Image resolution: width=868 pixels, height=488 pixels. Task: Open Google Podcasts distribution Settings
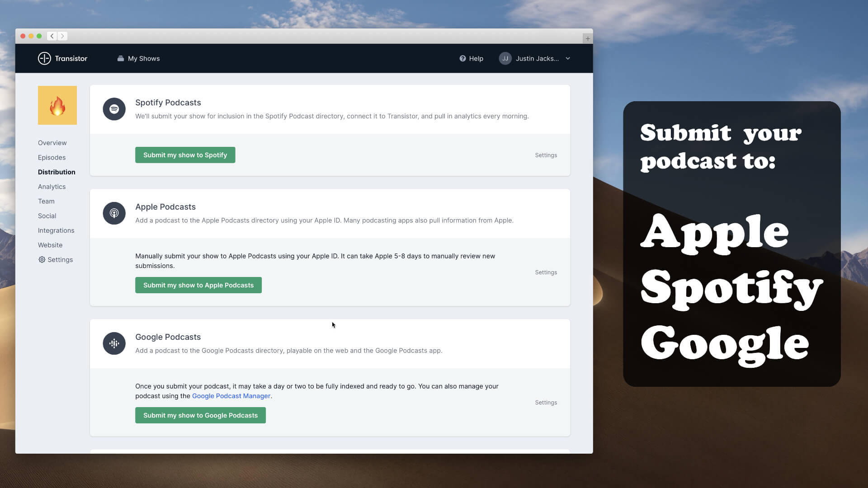[546, 402]
